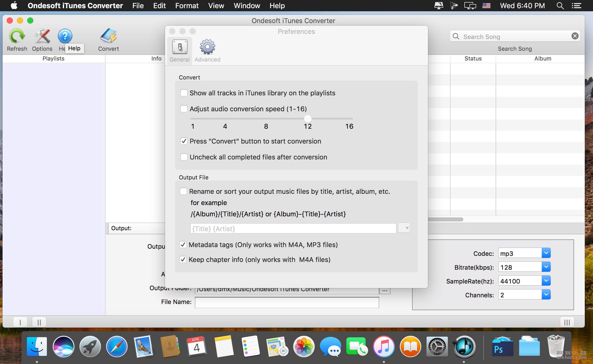Click the conversion speed slider handle
The image size is (593, 364).
[x=308, y=119]
